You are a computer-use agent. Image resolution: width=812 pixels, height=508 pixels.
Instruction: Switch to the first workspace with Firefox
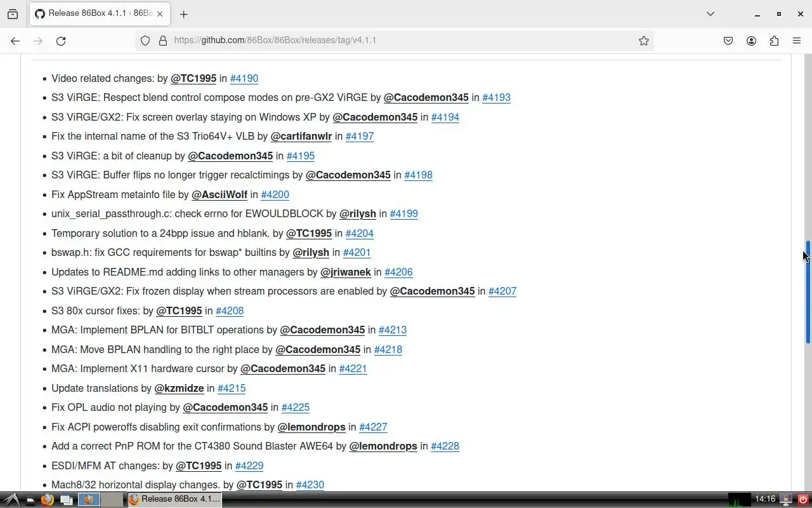coord(89,500)
